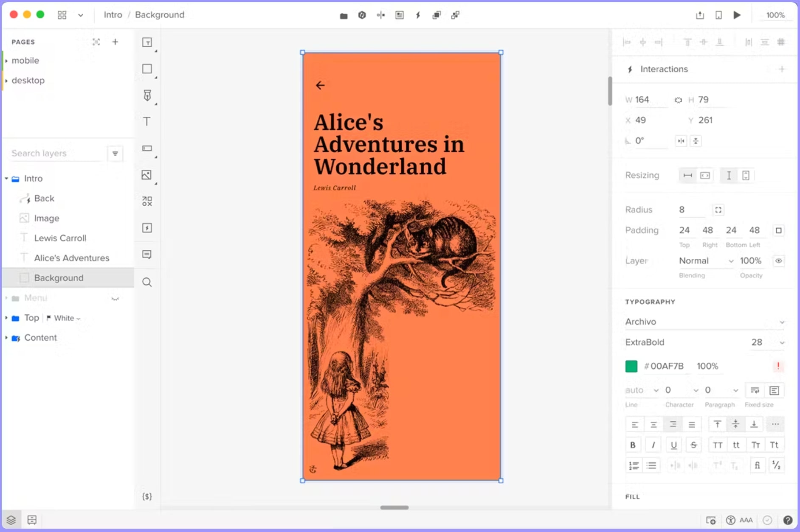Image resolution: width=800 pixels, height=532 pixels.
Task: Click the Intro breadcrumb link
Action: pos(113,15)
